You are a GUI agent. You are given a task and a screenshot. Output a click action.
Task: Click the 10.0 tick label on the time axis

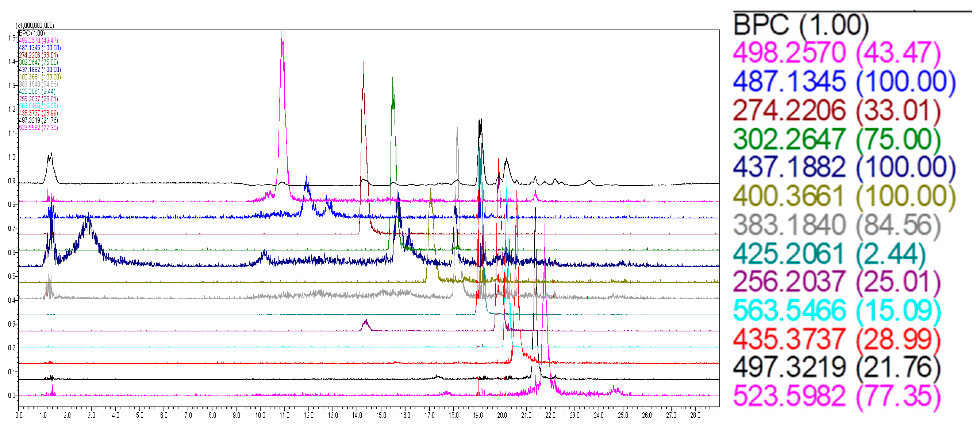(x=260, y=415)
